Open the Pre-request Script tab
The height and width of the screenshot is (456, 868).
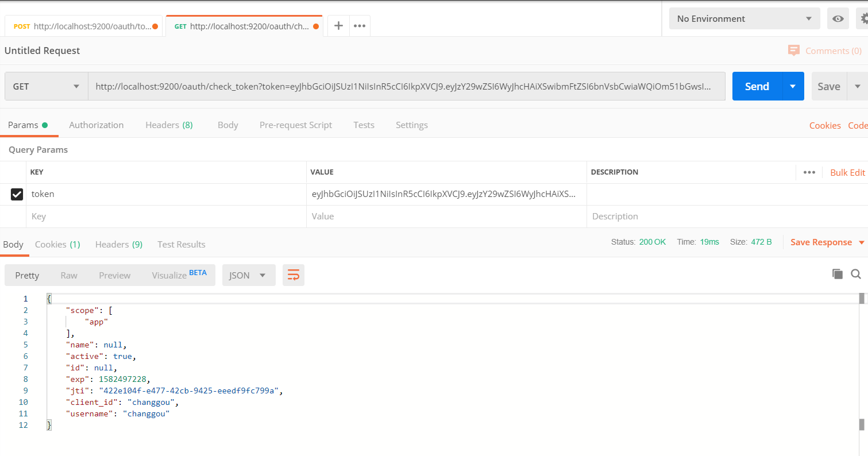point(296,125)
